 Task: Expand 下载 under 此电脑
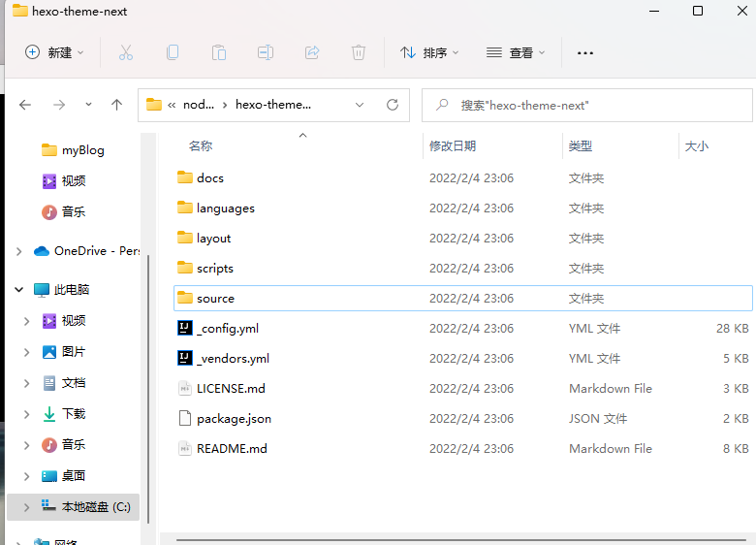point(27,414)
